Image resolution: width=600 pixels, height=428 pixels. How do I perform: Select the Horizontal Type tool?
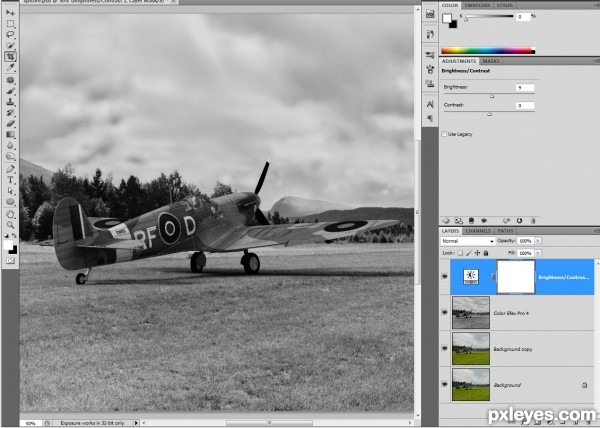click(10, 180)
